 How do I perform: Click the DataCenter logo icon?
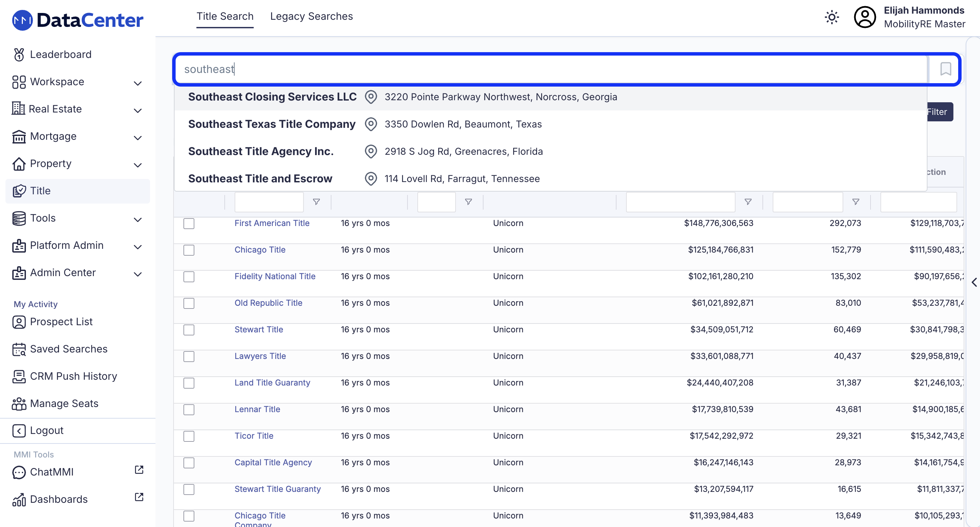click(23, 20)
